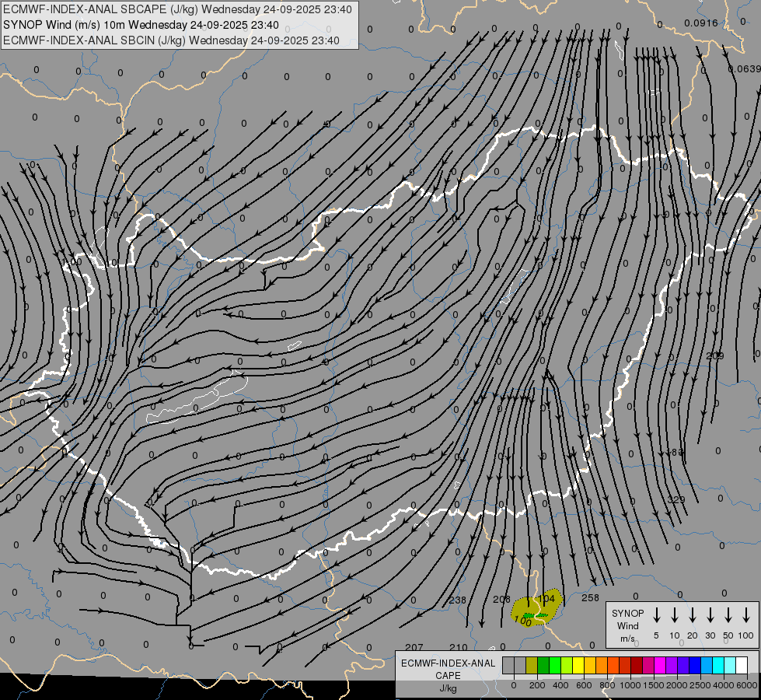761x700 pixels.
Task: Click the SYNOP Wind 10m title line
Action: coord(141,25)
